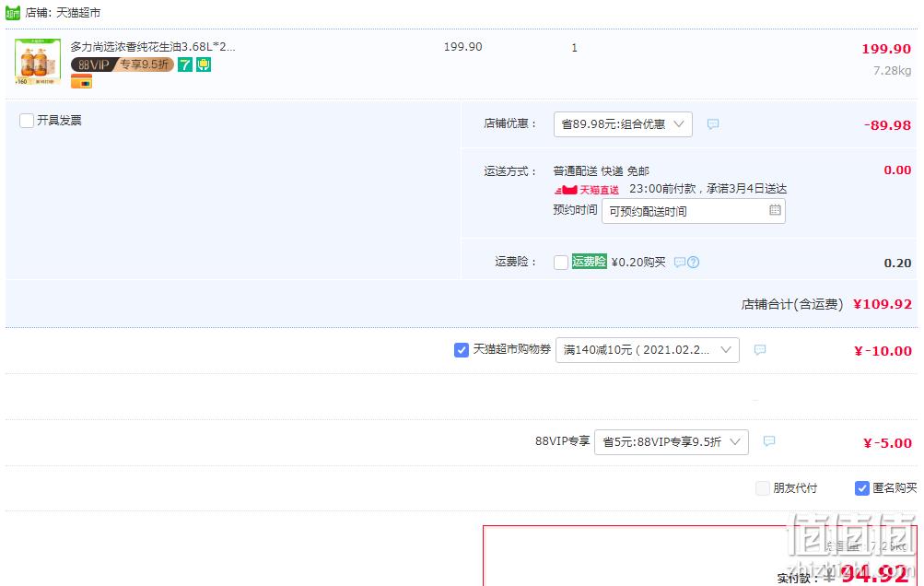Click comment icon beside 店铺优惠 dropdown
The image size is (924, 586).
click(713, 123)
